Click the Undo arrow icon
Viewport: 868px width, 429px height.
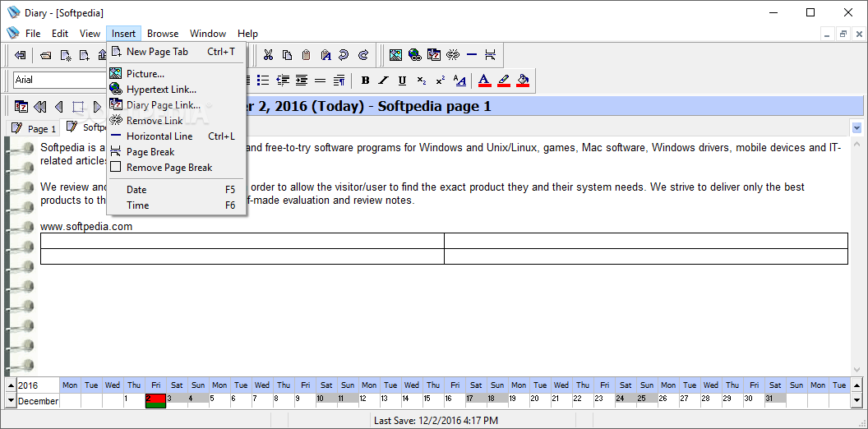point(344,55)
